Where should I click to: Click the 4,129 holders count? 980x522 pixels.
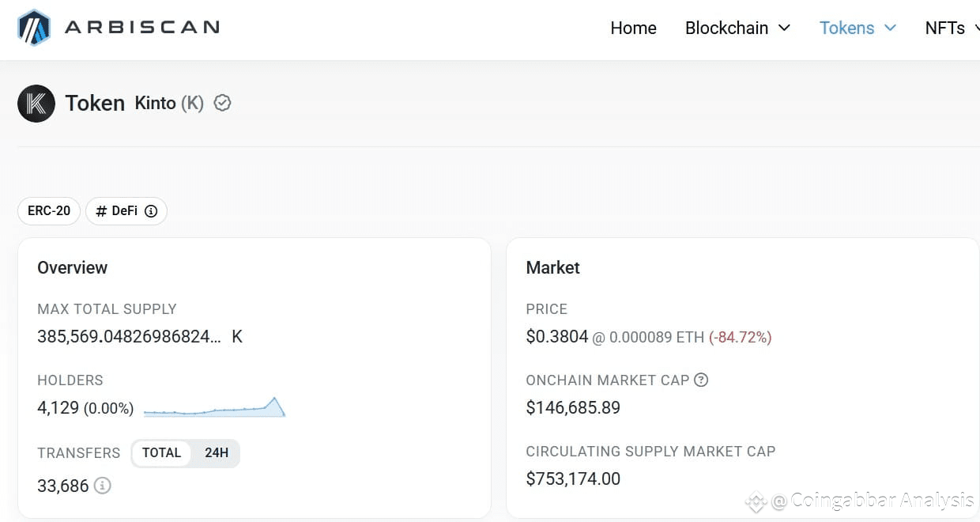click(x=58, y=408)
